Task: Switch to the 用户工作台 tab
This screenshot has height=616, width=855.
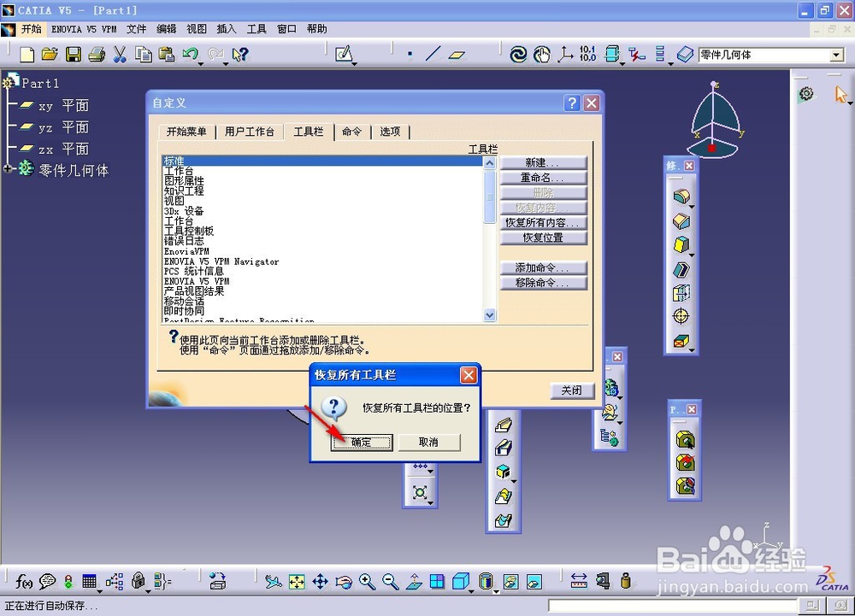Action: pyautogui.click(x=250, y=132)
